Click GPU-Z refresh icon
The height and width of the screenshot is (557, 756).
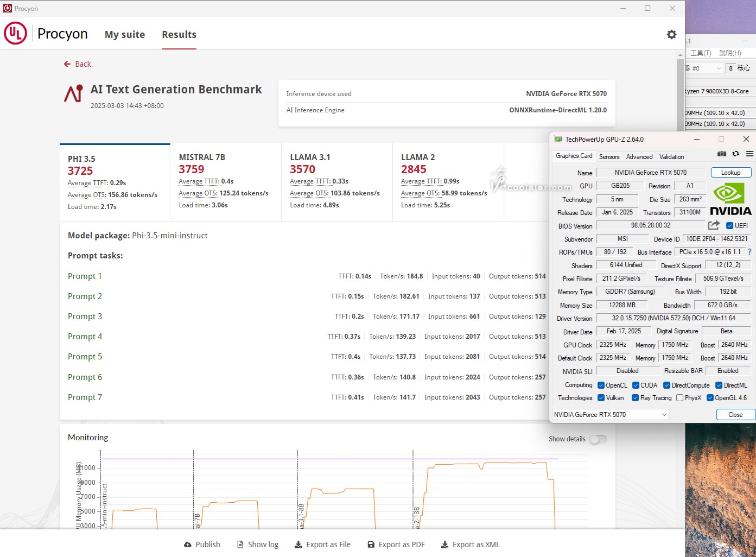(736, 154)
